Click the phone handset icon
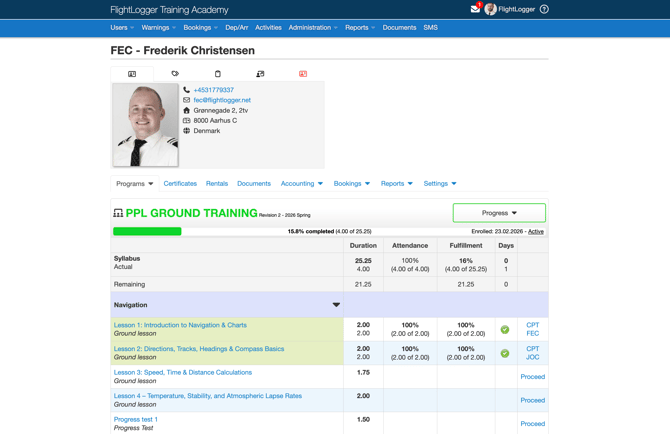The height and width of the screenshot is (434, 670). click(186, 90)
